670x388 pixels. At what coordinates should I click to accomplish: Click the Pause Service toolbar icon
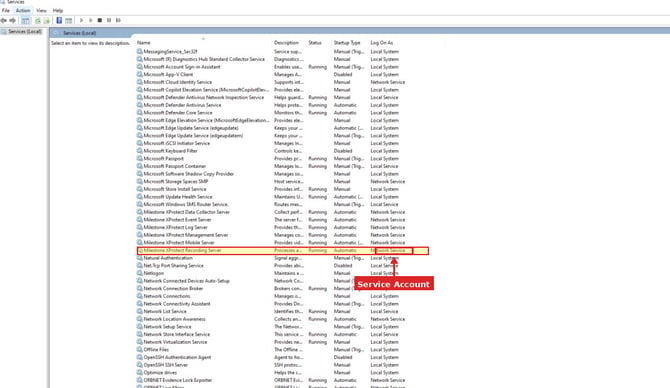click(109, 20)
